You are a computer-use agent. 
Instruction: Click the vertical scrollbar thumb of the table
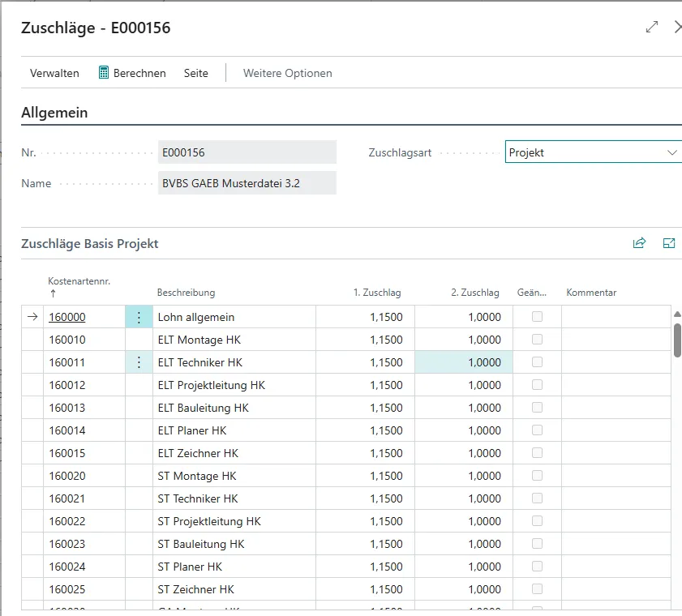677,339
